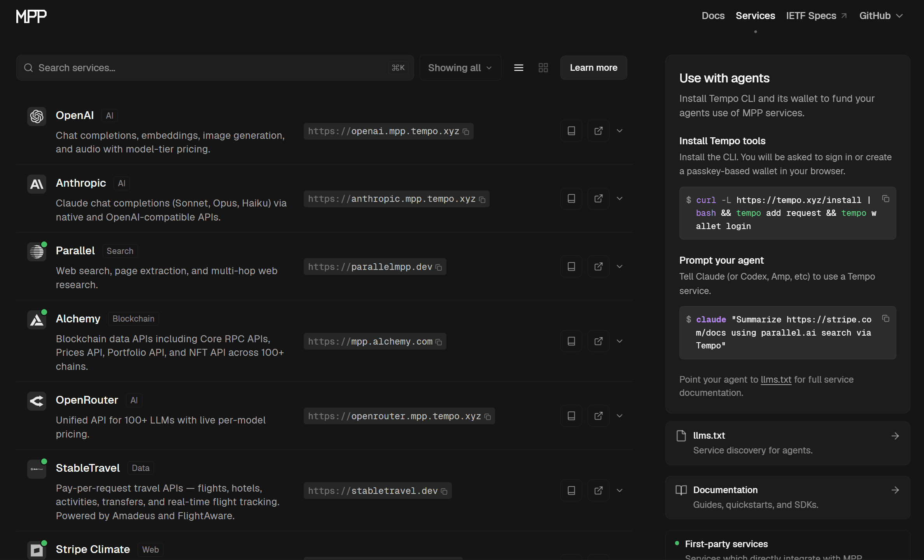
Task: Go to the Docs page
Action: (x=713, y=16)
